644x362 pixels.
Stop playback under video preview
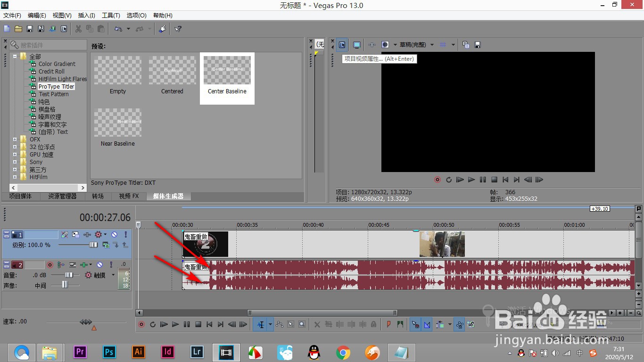494,180
